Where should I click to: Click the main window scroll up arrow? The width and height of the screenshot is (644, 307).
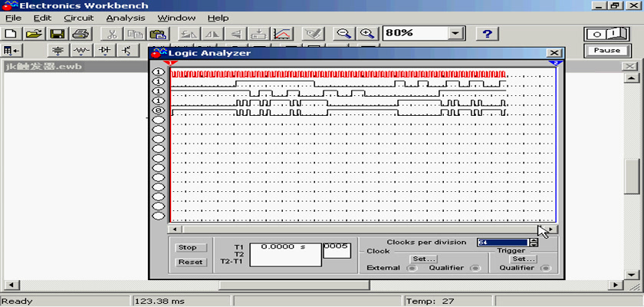pyautogui.click(x=632, y=78)
